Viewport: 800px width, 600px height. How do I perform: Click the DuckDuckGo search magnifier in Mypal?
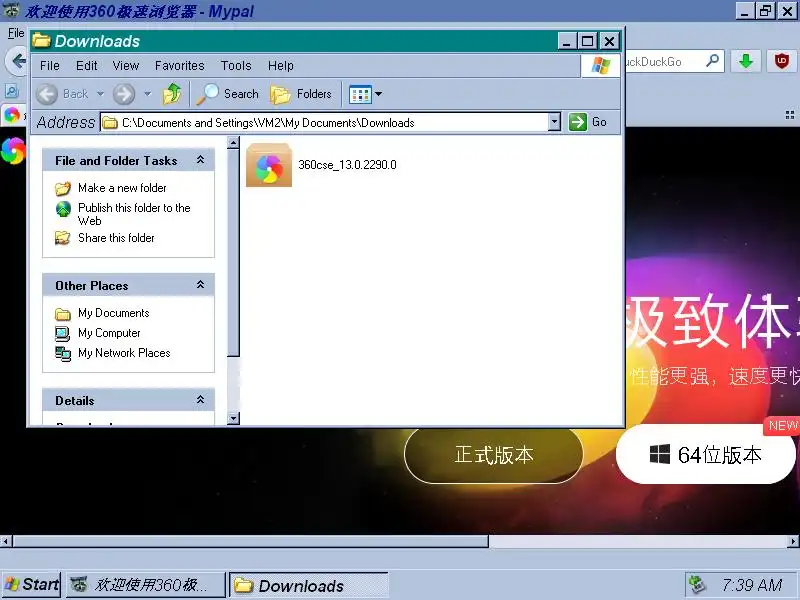[x=712, y=61]
